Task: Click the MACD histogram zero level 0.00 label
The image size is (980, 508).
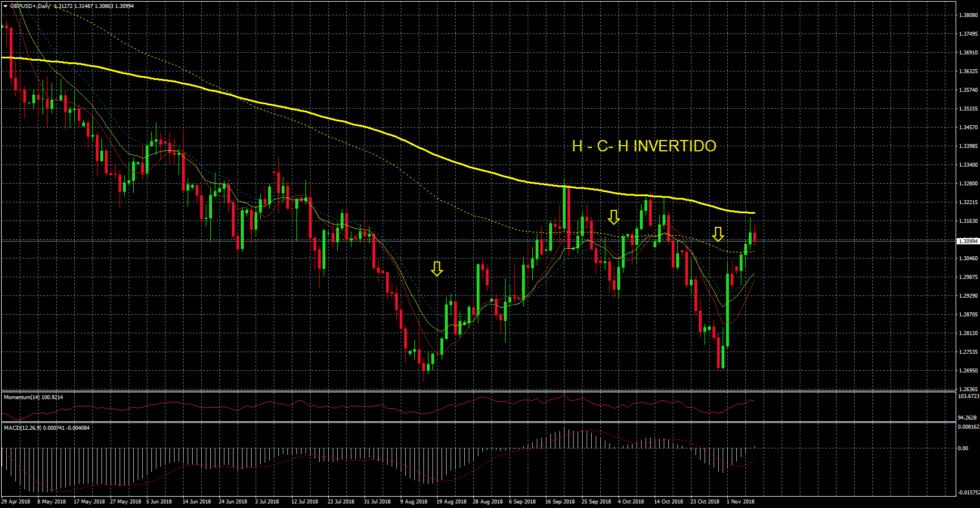Action: tap(962, 448)
